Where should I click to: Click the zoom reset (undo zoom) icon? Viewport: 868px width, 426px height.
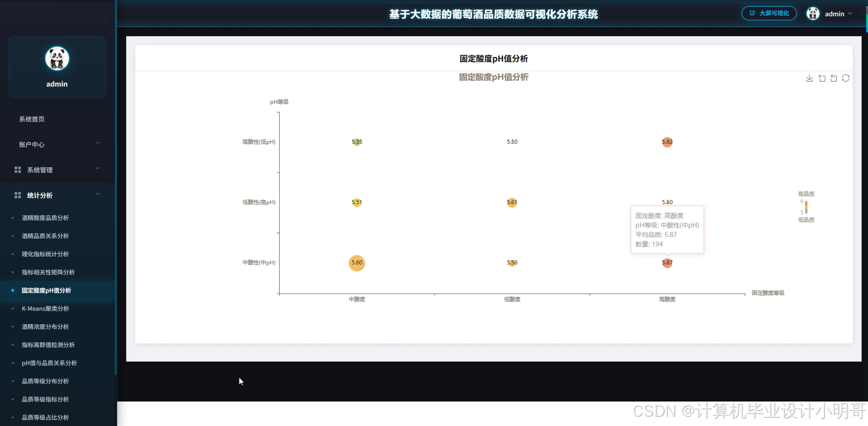pyautogui.click(x=834, y=78)
